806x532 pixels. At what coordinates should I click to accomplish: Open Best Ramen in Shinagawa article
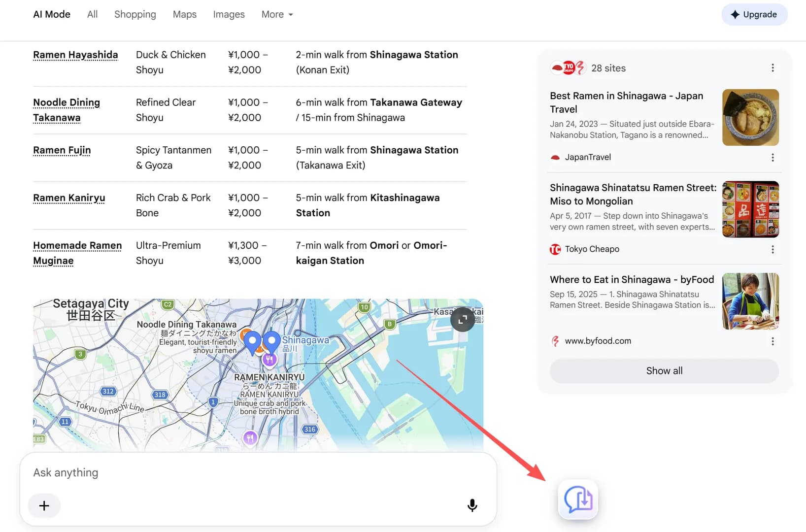pos(626,102)
